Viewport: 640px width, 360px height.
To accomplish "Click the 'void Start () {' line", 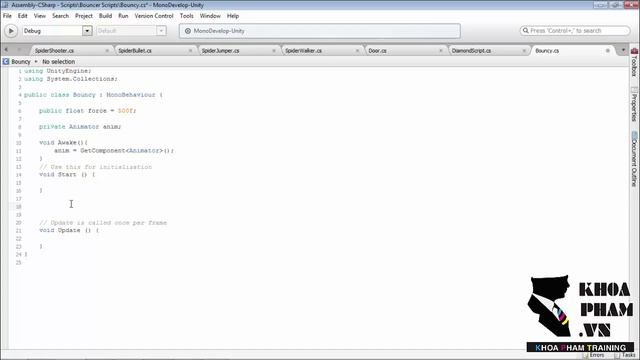I will coord(67,174).
